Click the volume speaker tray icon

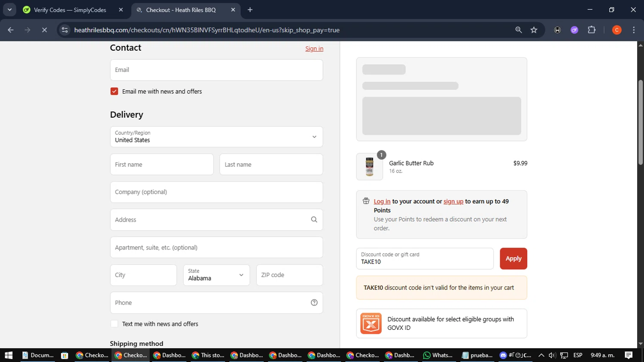coord(553,355)
